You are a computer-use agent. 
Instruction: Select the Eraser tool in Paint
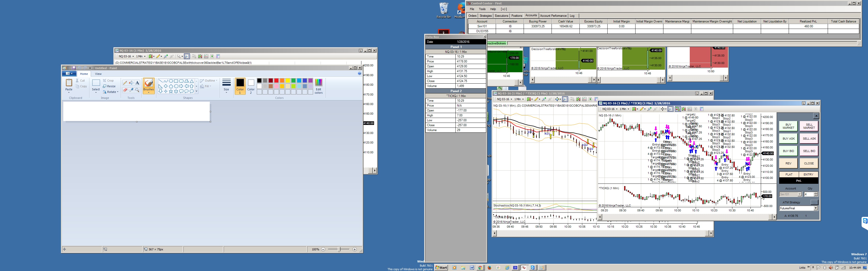(x=125, y=90)
